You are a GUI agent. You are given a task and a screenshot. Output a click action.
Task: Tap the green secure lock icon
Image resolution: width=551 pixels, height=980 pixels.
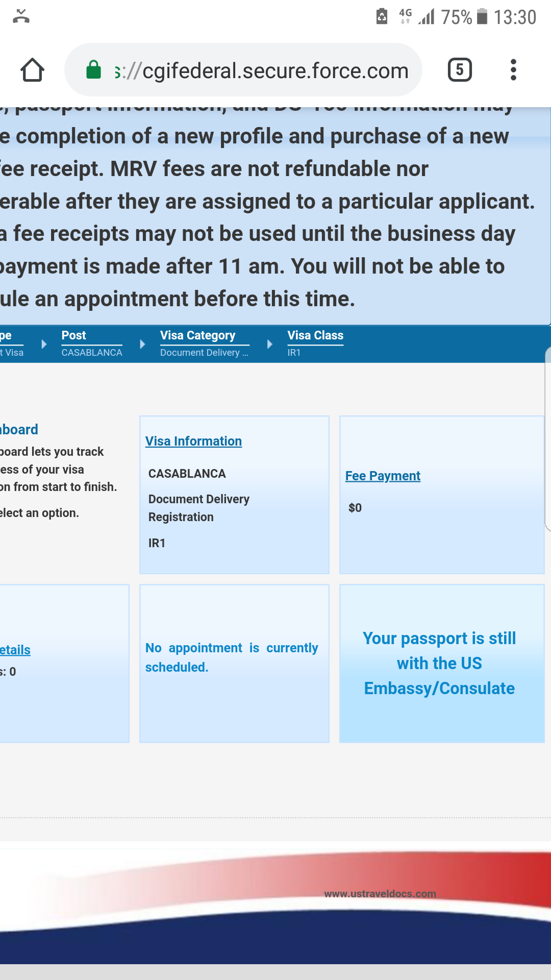coord(93,70)
